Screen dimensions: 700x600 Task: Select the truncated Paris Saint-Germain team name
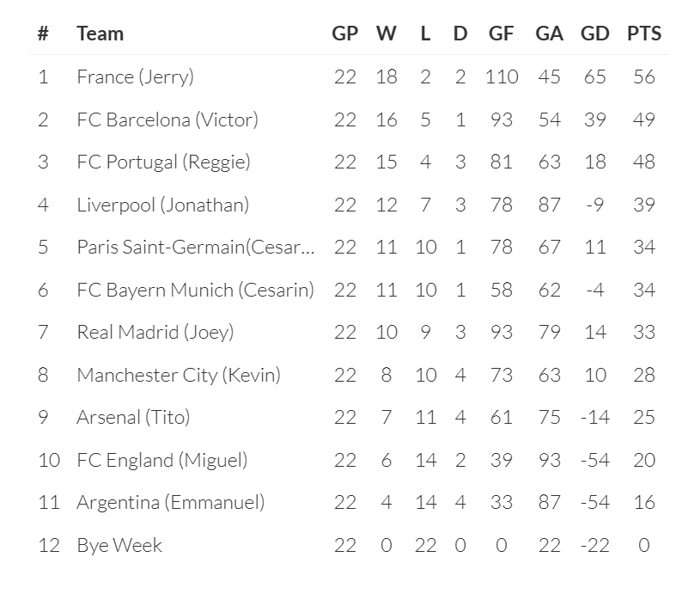196,247
